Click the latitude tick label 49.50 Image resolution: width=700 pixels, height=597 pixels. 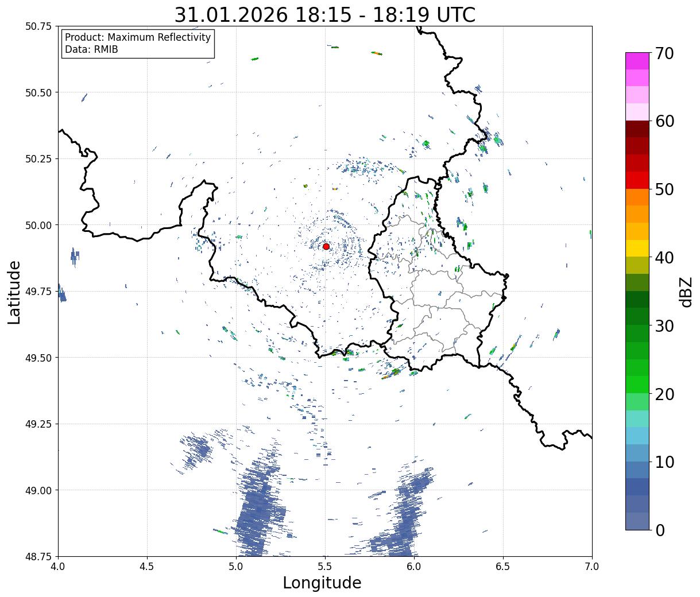[38, 358]
